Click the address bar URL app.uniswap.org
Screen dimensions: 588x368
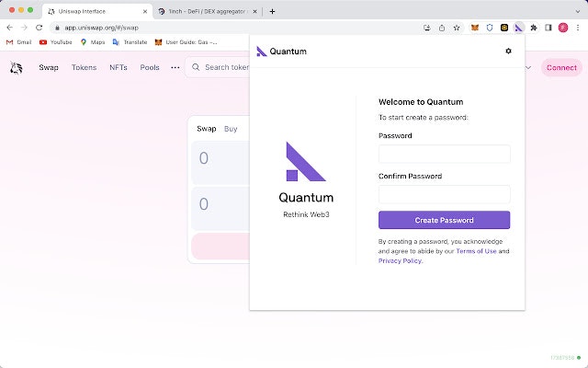[102, 28]
